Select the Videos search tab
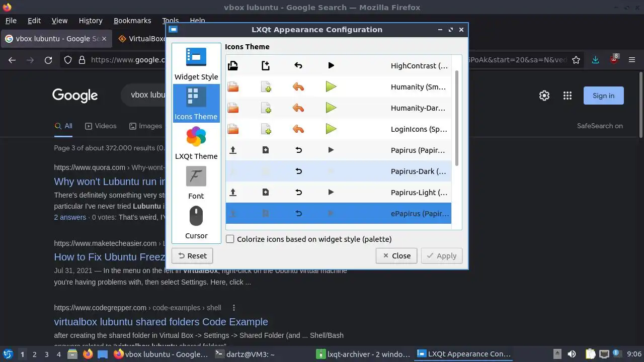 coord(101,126)
